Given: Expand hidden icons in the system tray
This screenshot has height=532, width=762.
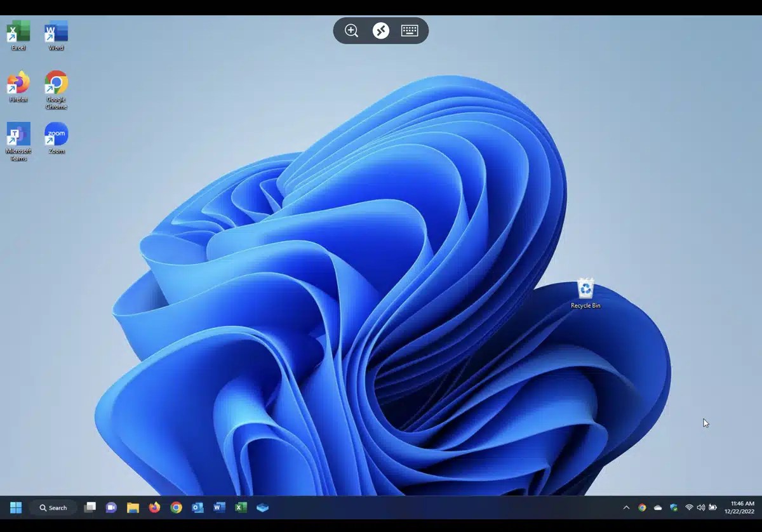Looking at the screenshot, I should [x=626, y=507].
